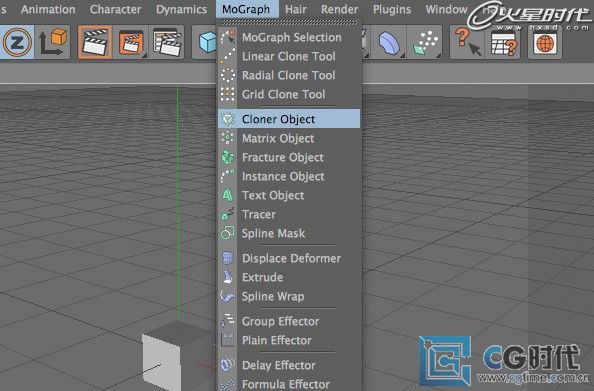Image resolution: width=594 pixels, height=391 pixels.
Task: Choose Extrude from MoGraph menu
Action: click(x=289, y=277)
